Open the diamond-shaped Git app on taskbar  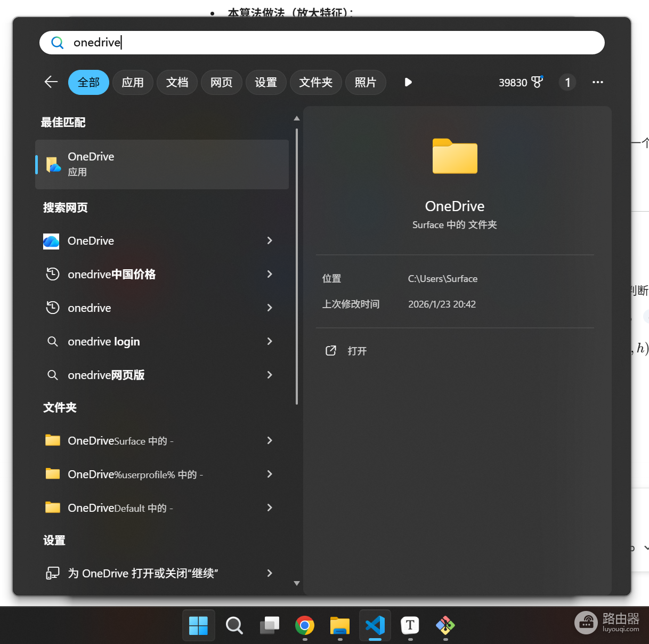click(445, 625)
